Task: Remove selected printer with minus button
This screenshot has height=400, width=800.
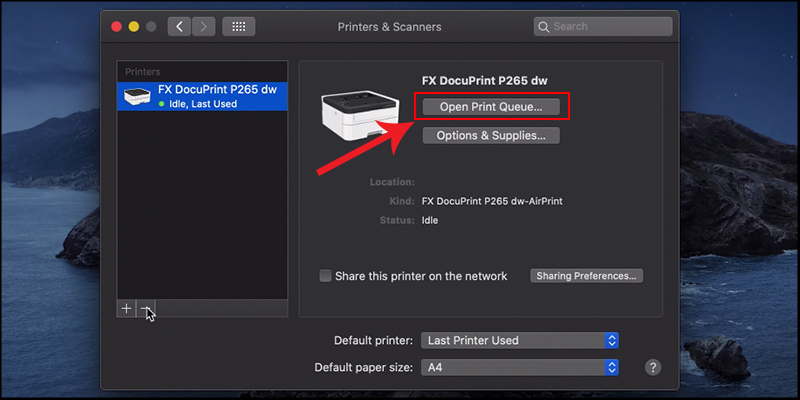Action: pos(145,309)
